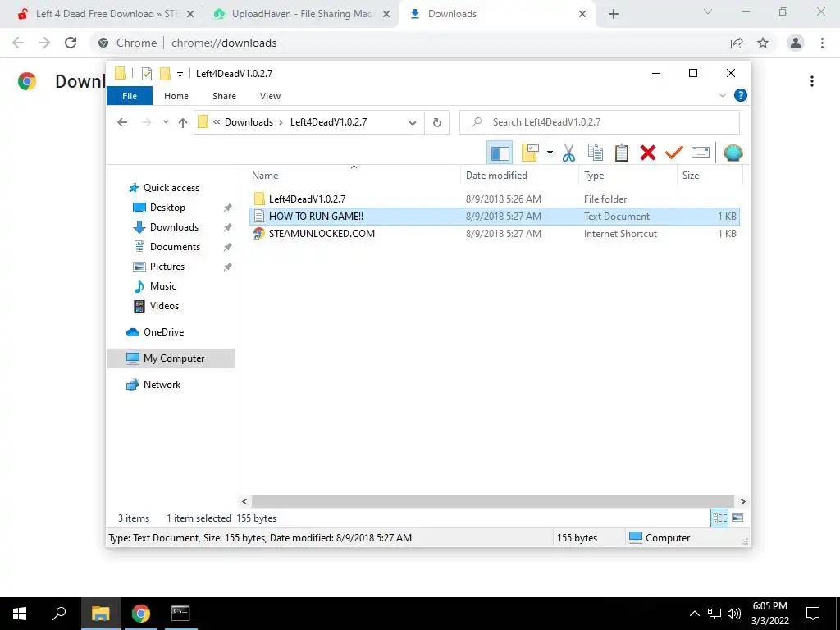
Task: Click the Rename icon in toolbar
Action: coord(701,153)
